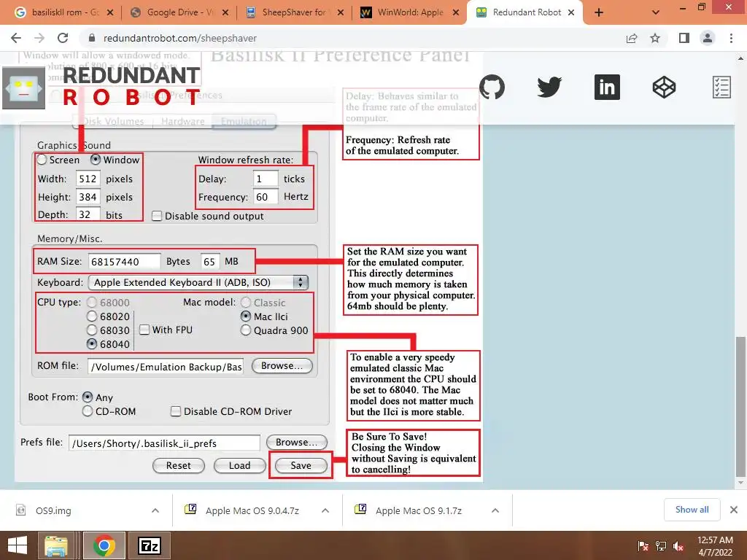Click the Redundant Robot robot-face logo

pos(24,88)
